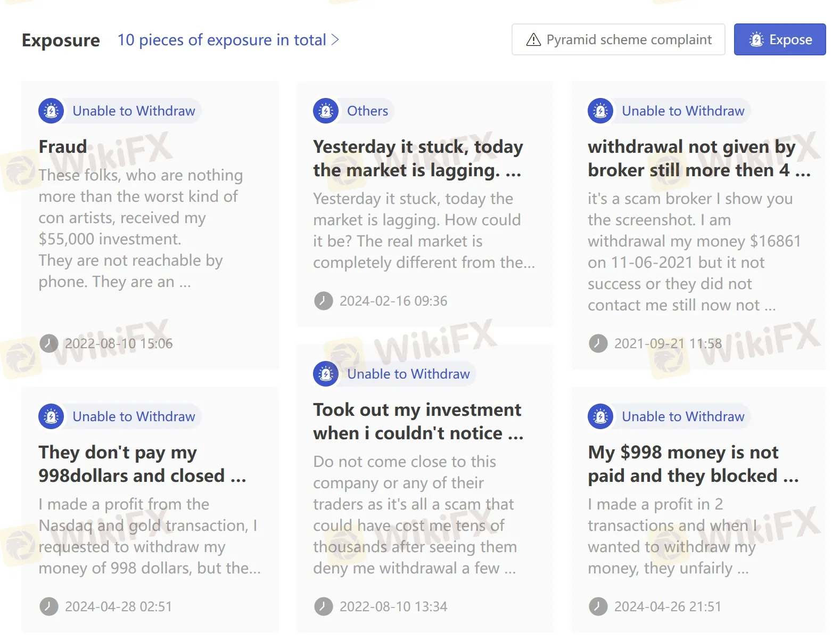Image resolution: width=840 pixels, height=640 pixels.
Task: Click the Expose button
Action: [x=779, y=39]
